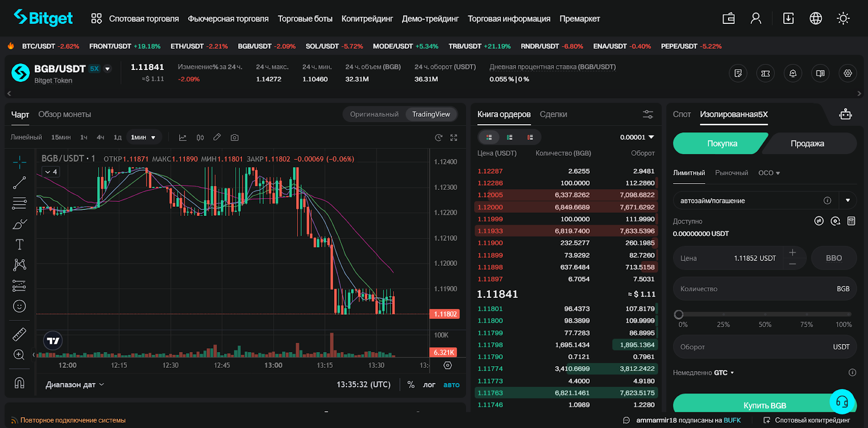The height and width of the screenshot is (428, 868).
Task: Open chart settings gear near time axis
Action: pyautogui.click(x=448, y=366)
